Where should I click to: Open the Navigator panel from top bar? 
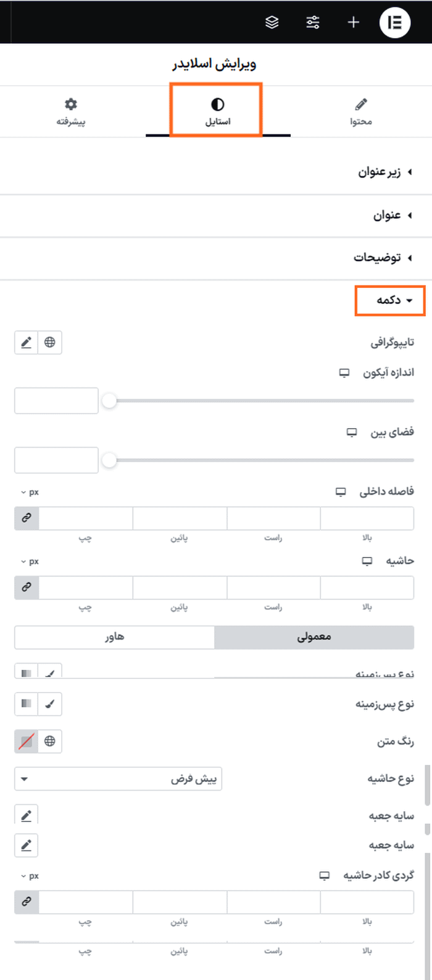click(x=272, y=22)
